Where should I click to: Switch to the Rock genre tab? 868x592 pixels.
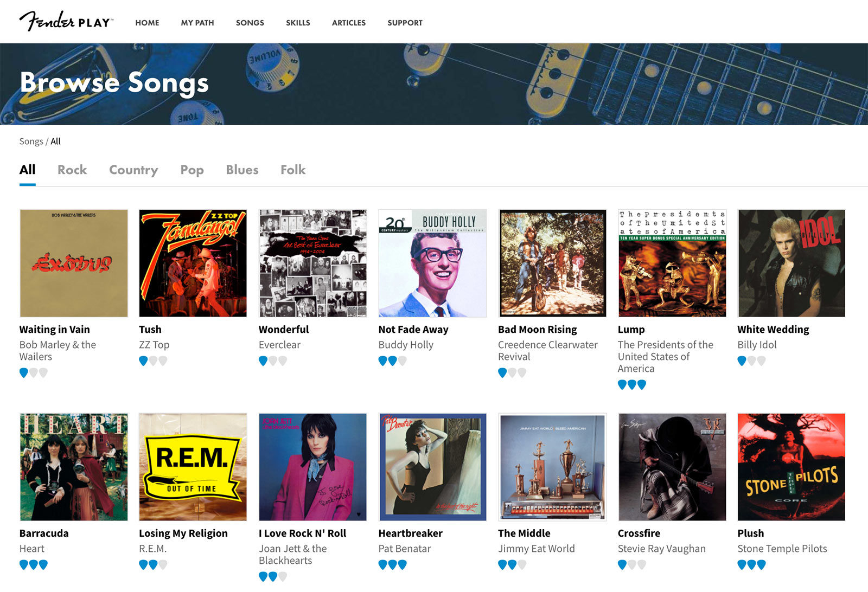72,170
